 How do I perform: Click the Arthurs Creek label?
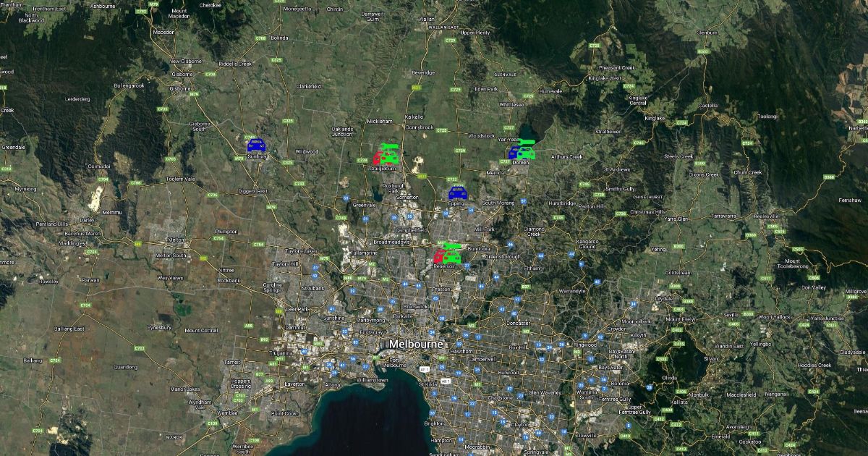coord(566,156)
